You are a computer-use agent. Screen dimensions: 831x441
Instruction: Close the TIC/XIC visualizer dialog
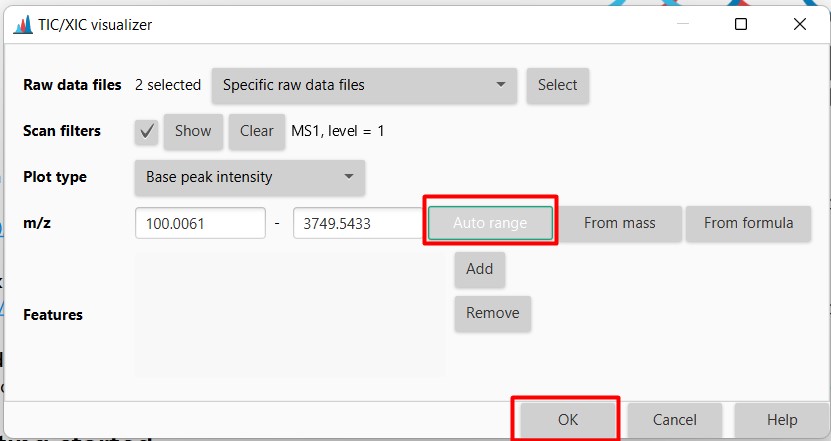(799, 23)
